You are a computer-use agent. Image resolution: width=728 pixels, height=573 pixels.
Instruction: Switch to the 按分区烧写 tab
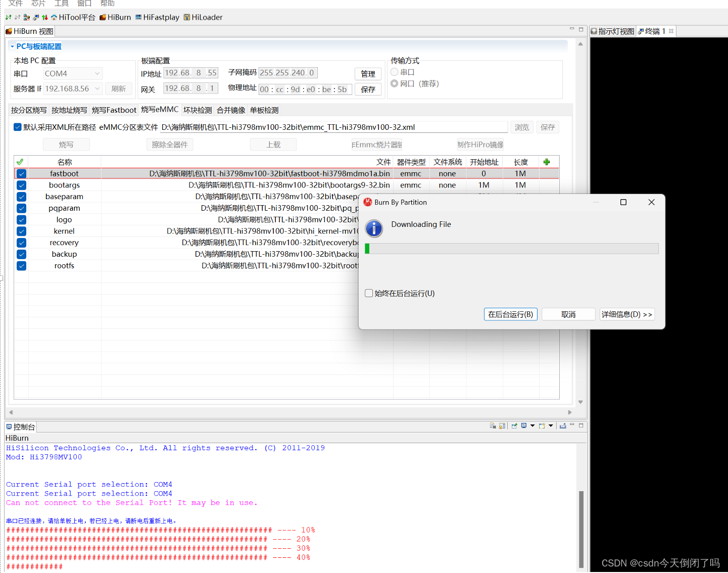(x=29, y=110)
